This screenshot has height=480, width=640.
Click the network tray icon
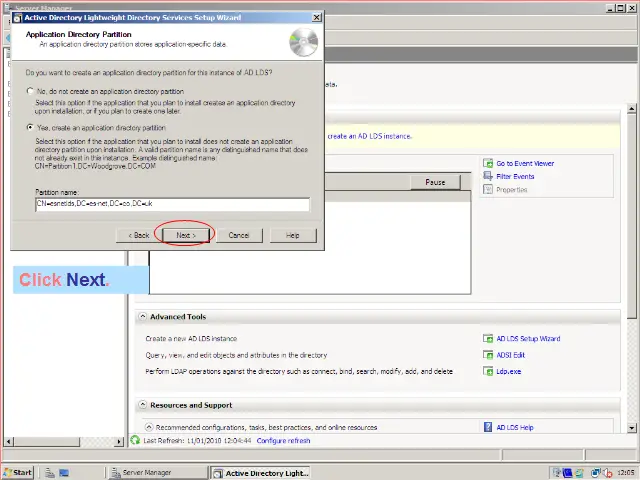tap(596, 473)
